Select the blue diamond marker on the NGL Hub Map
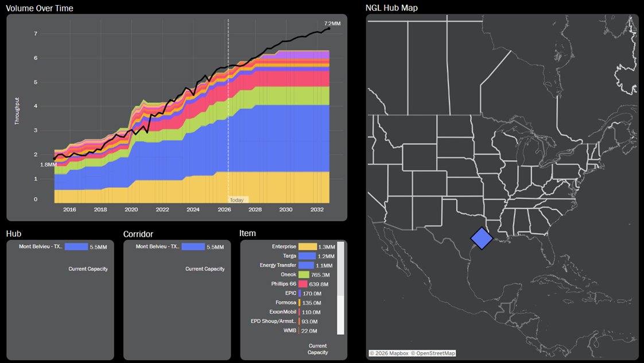644x363 pixels. coord(482,238)
